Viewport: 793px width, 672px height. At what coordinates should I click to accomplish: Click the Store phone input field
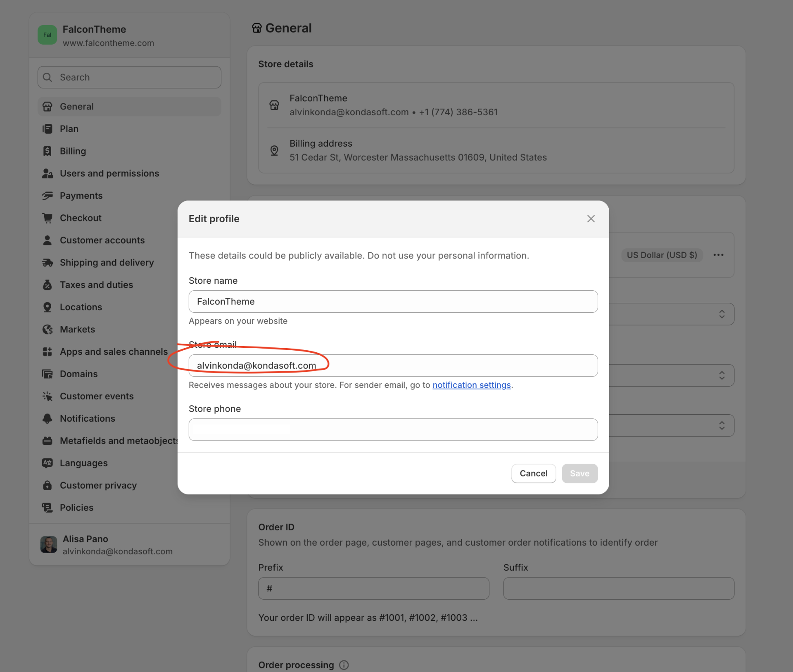[393, 430]
